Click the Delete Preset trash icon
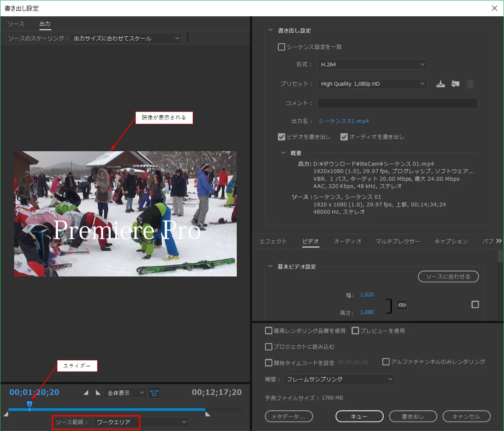This screenshot has height=431, width=504. [x=470, y=84]
